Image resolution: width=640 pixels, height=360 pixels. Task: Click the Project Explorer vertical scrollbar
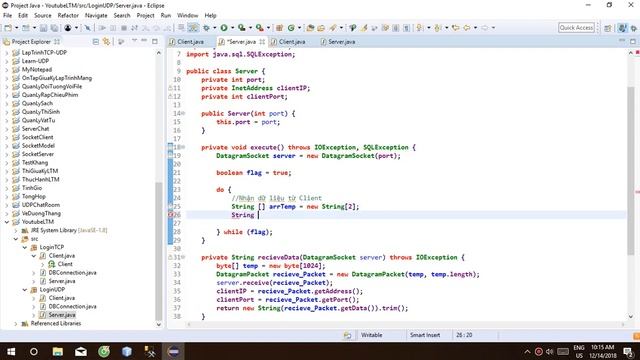coord(159,251)
